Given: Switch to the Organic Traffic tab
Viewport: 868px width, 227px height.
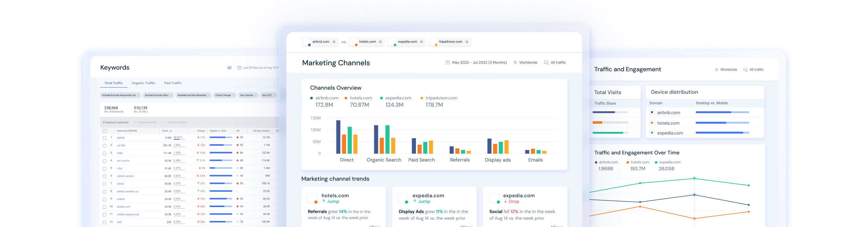Looking at the screenshot, I should 143,83.
